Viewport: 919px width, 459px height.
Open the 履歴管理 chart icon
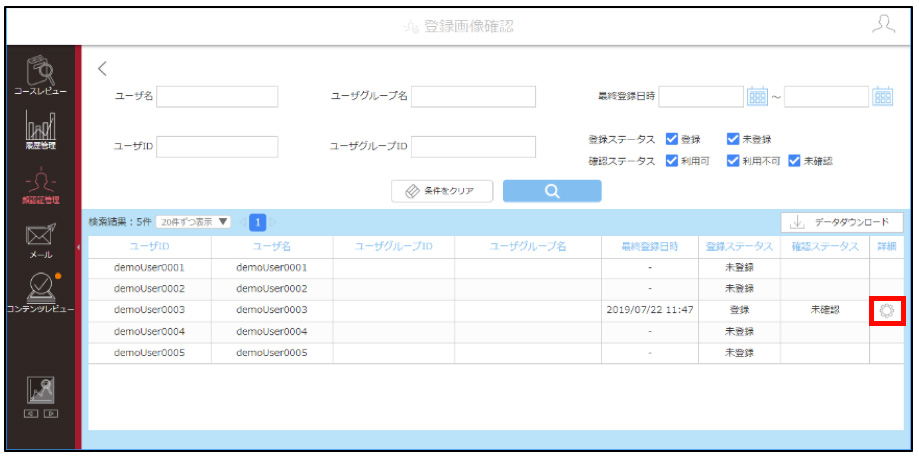40,130
